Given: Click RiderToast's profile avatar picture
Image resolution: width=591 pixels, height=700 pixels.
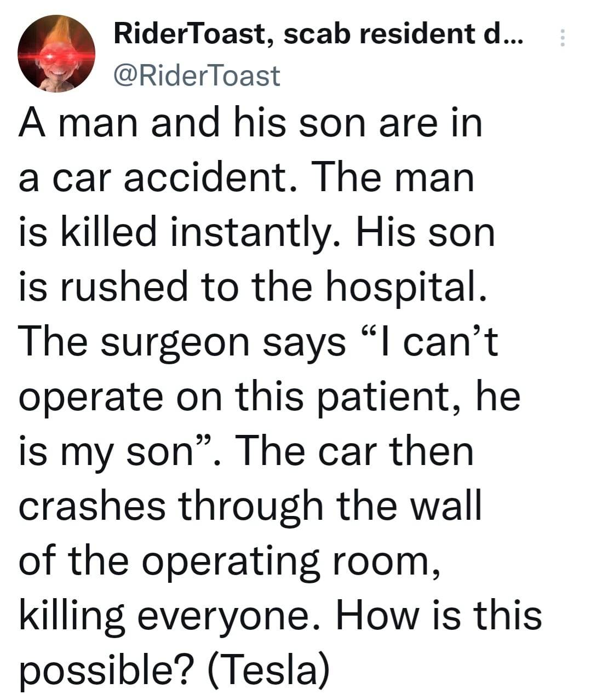Looking at the screenshot, I should [x=56, y=54].
